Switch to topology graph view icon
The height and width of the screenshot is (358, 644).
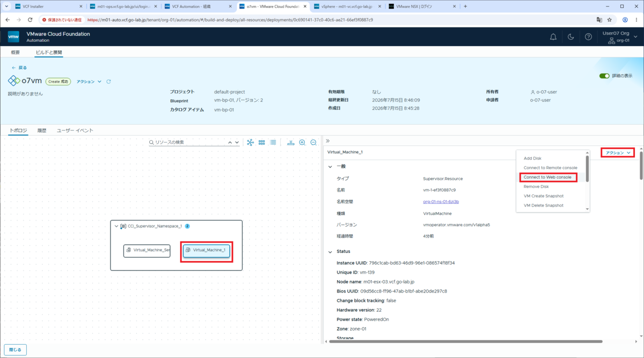250,142
